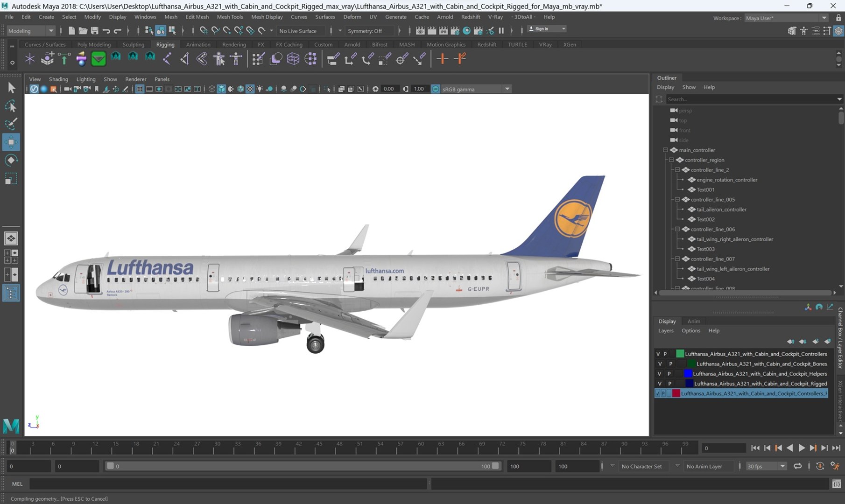The height and width of the screenshot is (504, 845).
Task: Activate the Move tool
Action: 11,142
